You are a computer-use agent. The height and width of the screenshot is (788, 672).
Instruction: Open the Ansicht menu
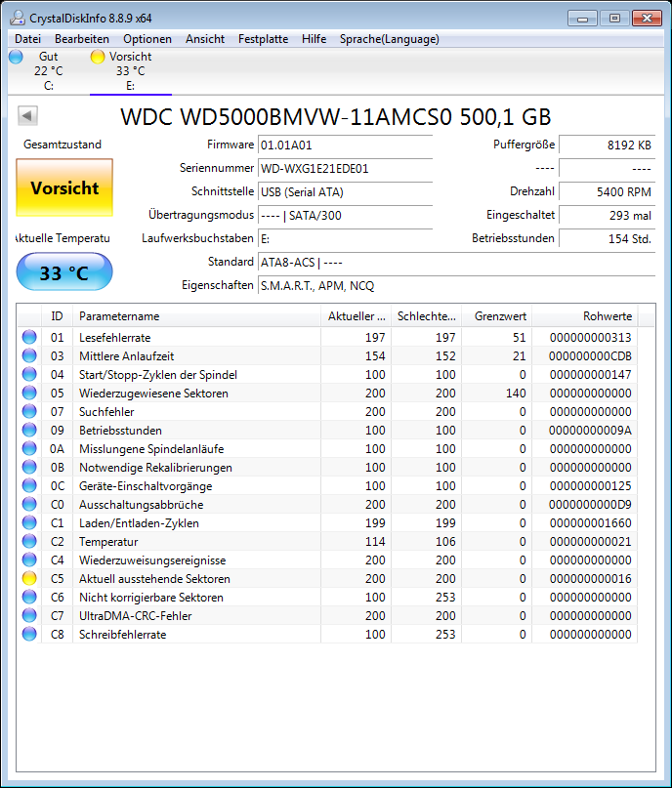[204, 39]
